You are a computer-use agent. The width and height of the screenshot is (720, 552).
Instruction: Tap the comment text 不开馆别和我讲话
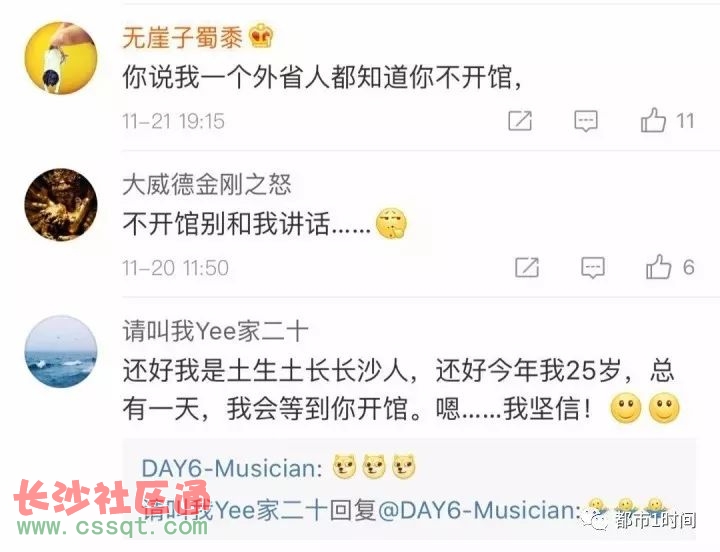[x=246, y=225]
